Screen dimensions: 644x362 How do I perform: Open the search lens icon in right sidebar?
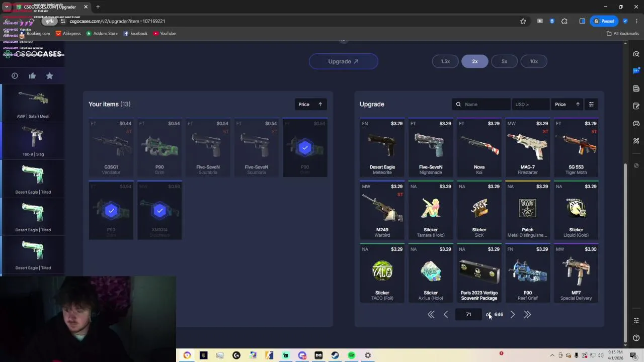(x=636, y=54)
